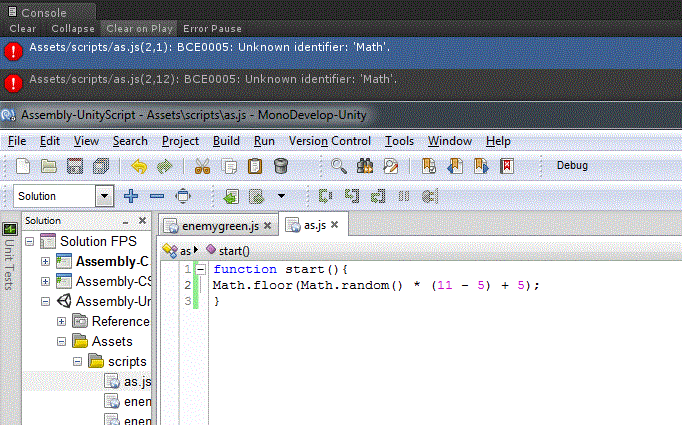This screenshot has height=425, width=682.
Task: Open the Search menu
Action: [130, 141]
